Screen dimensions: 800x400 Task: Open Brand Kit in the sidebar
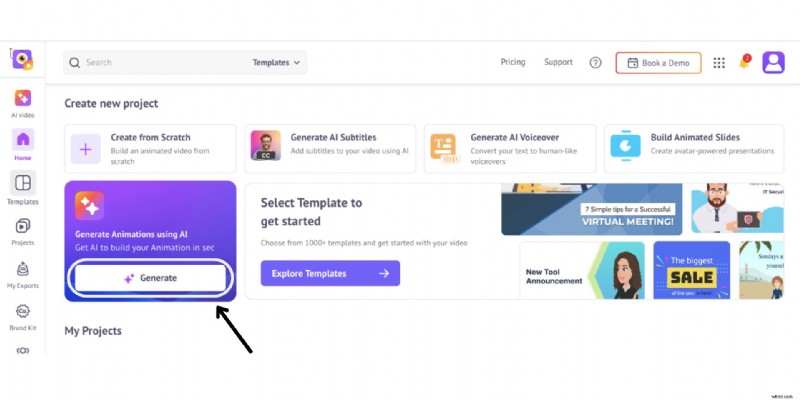tap(22, 317)
